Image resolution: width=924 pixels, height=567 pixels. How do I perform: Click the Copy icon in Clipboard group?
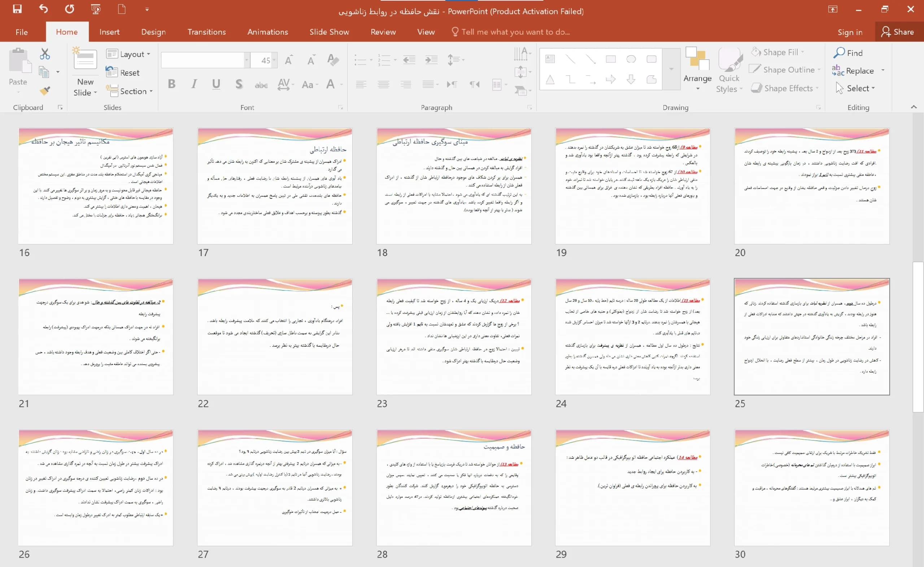click(x=44, y=72)
